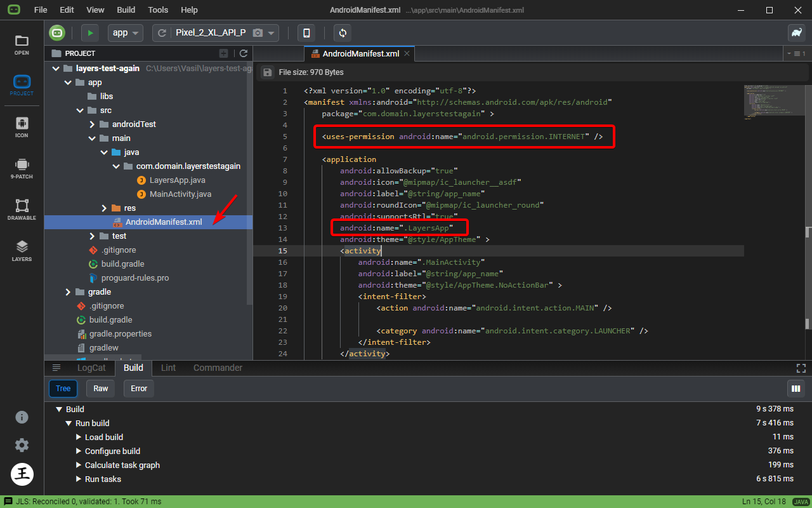Image resolution: width=812 pixels, height=508 pixels.
Task: Switch to the Commander tab
Action: [x=218, y=368]
